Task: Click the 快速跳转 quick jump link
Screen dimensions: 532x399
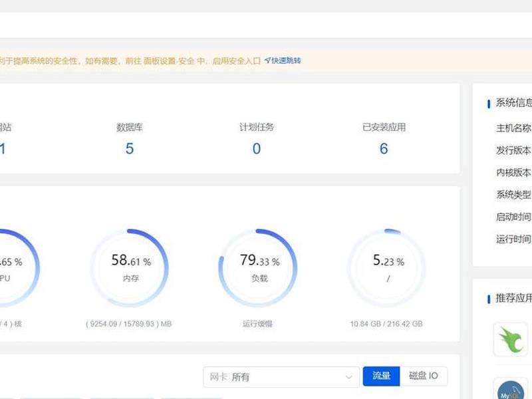Action: point(283,61)
